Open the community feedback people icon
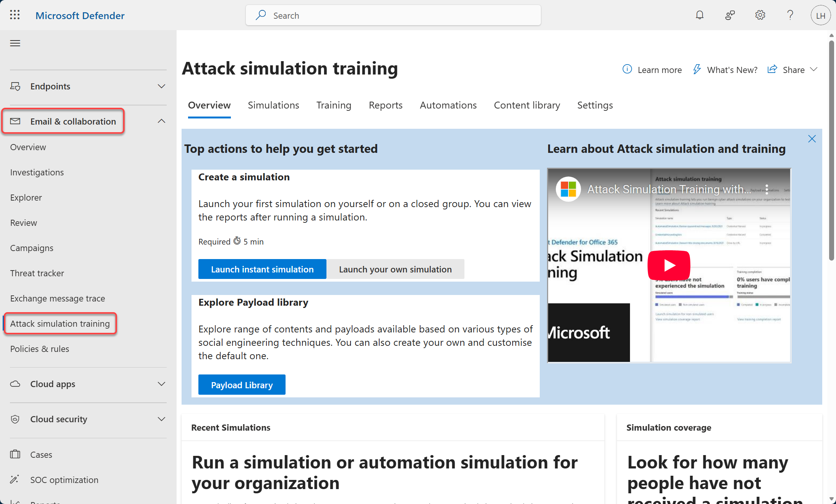This screenshot has width=836, height=504. (730, 15)
